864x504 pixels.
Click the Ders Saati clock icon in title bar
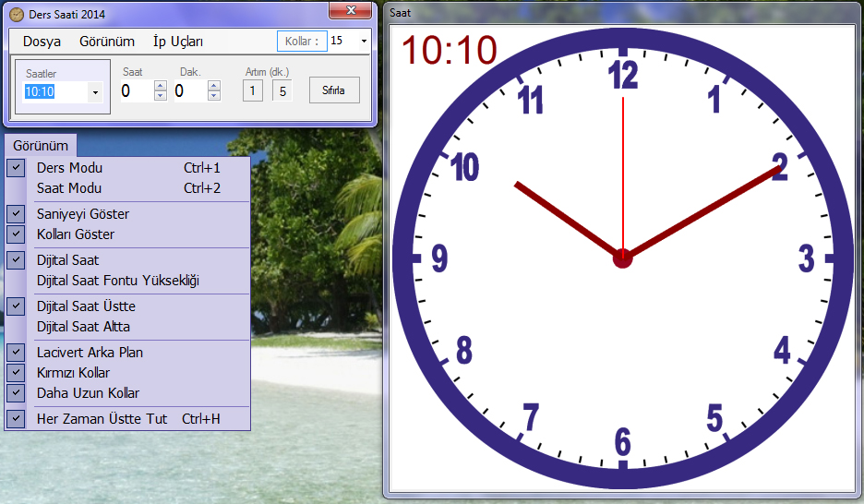[16, 13]
